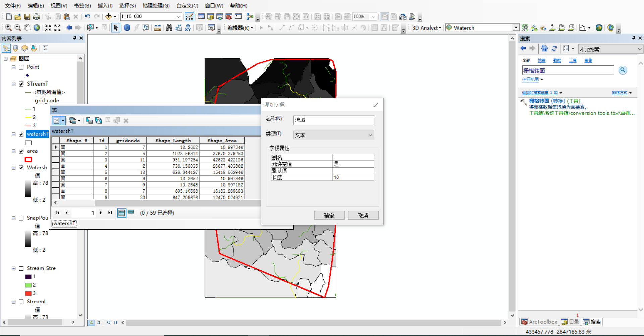This screenshot has width=644, height=336.
Task: Select the Zoom In tool
Action: tap(8, 27)
